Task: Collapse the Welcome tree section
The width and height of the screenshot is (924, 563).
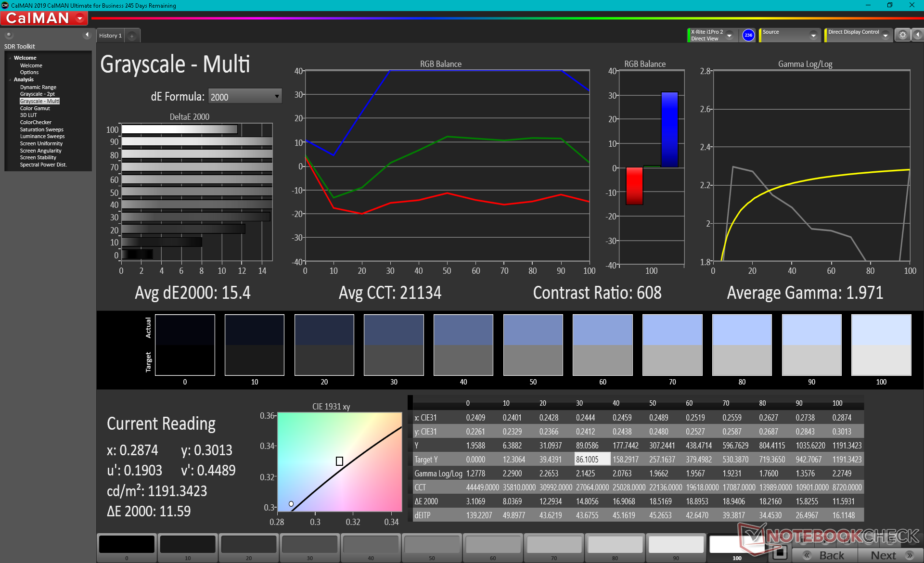Action: tap(10, 58)
